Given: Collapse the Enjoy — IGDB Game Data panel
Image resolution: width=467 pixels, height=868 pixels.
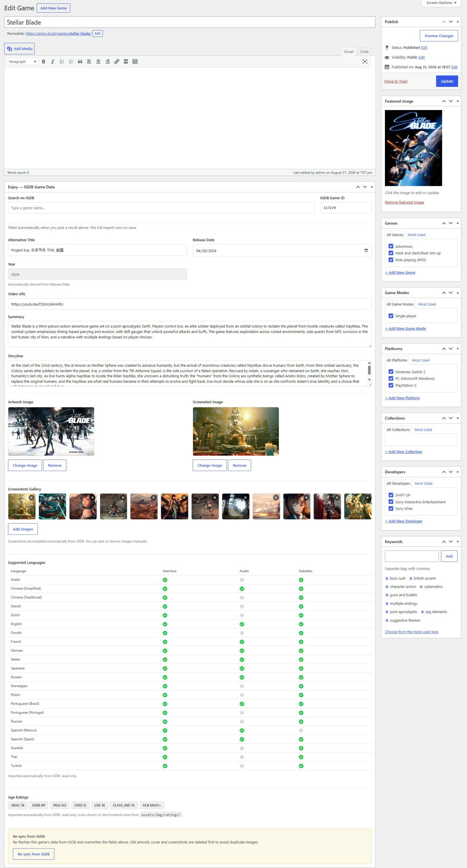Looking at the screenshot, I should tap(372, 187).
